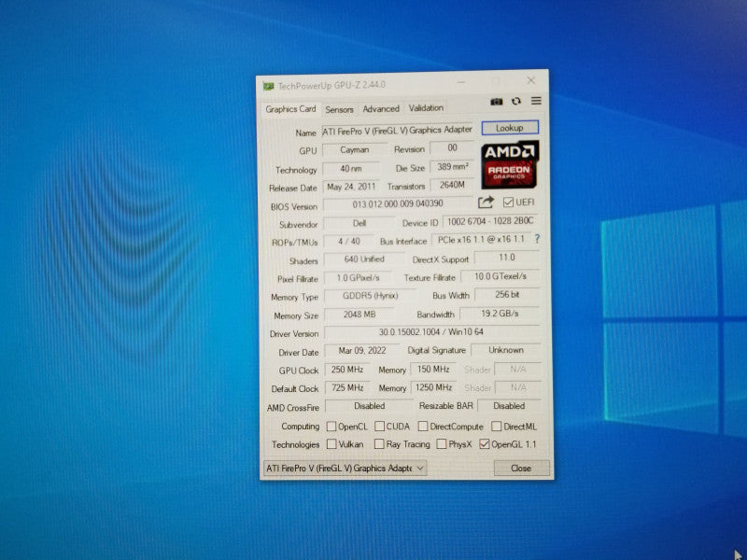Switch to the Graphics Card tab

point(290,109)
